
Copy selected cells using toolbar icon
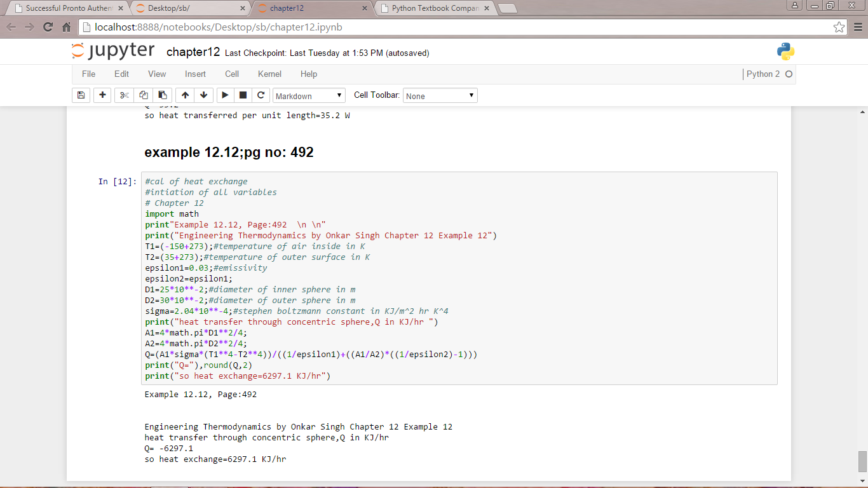tap(143, 95)
